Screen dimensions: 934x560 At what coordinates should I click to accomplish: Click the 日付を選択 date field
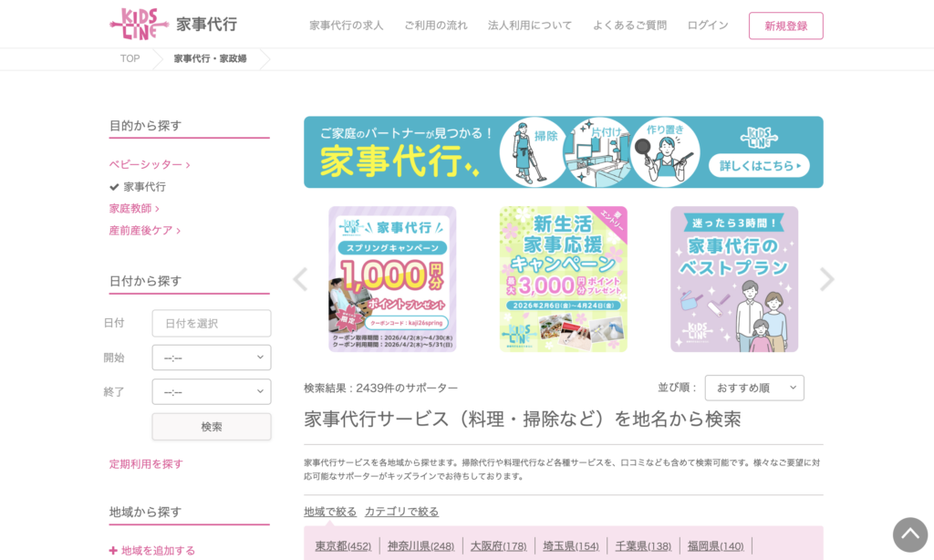tap(212, 323)
